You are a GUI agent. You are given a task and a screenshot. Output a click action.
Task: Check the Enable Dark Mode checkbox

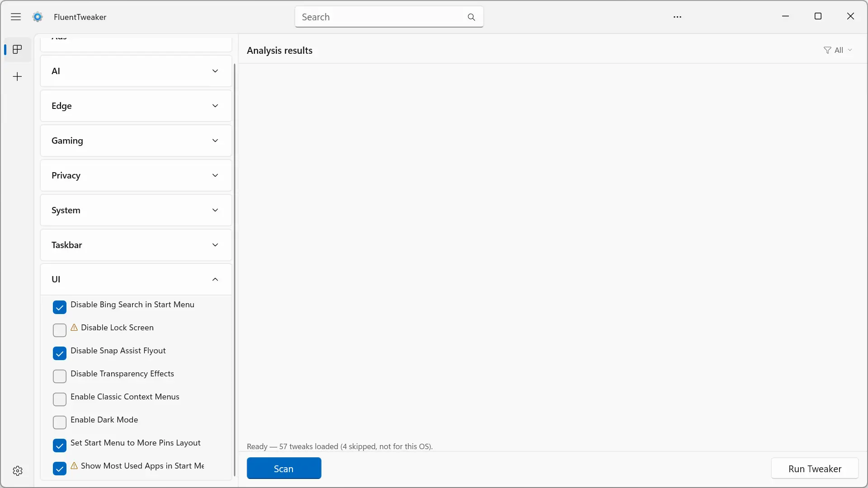click(x=60, y=422)
